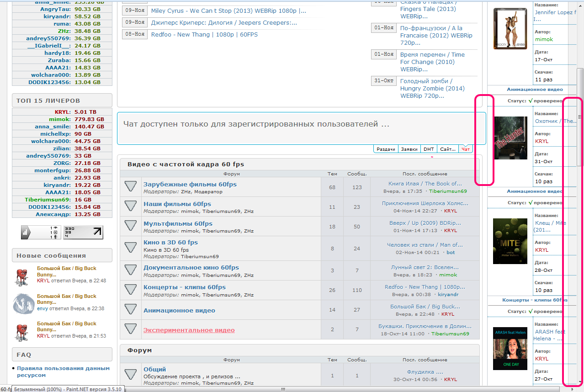Screen dimensions: 584x392
Task: Click the page vertical scrollbar thumb
Action: (x=580, y=117)
